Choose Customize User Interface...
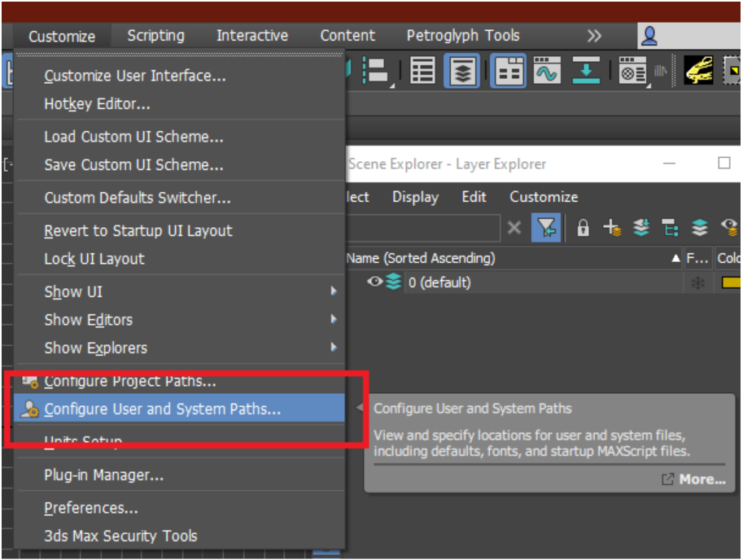 180,76
